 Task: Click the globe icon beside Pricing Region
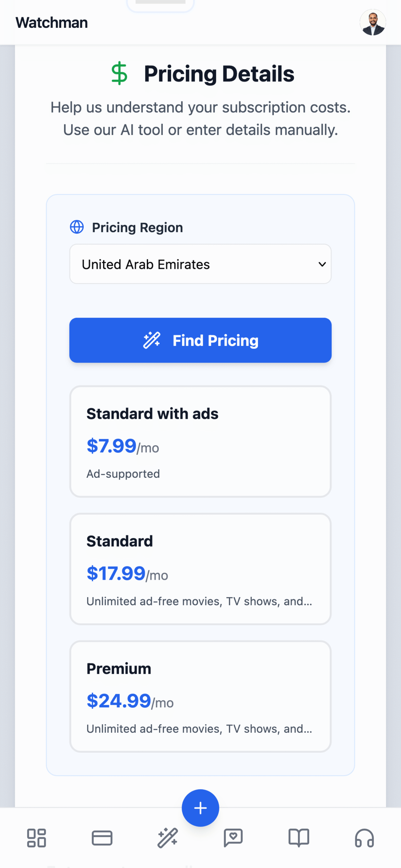[x=77, y=227]
